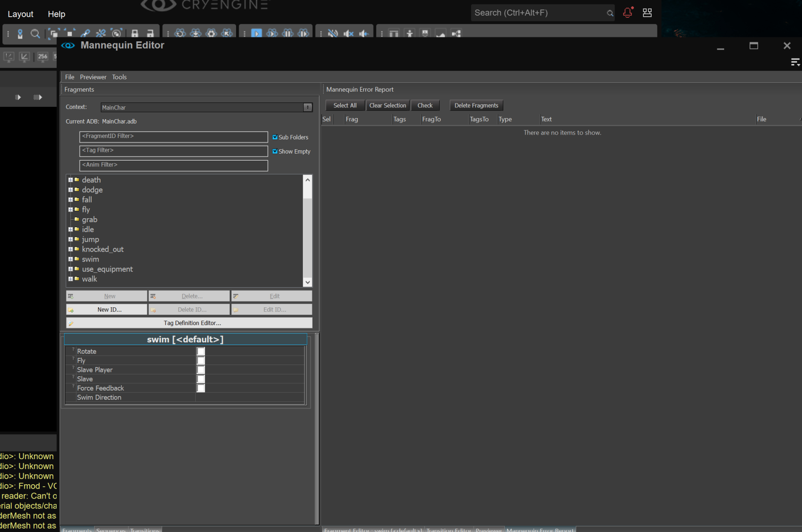Click the blue play button in toolbar
The height and width of the screenshot is (532, 802).
point(256,33)
